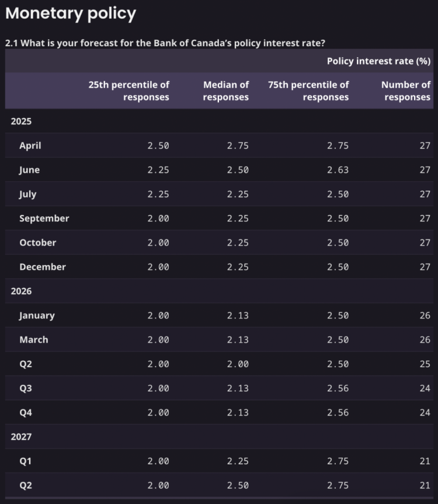
Task: Click the Monetary policy heading
Action: (71, 14)
